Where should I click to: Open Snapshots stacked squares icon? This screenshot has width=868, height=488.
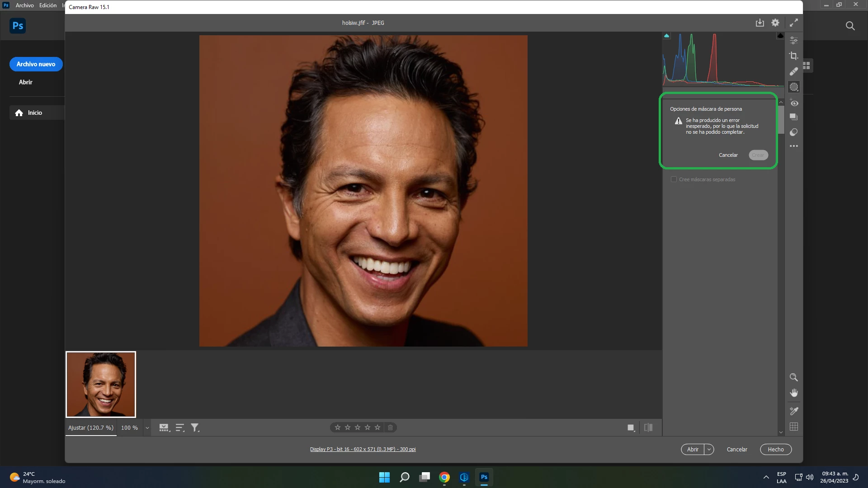pyautogui.click(x=793, y=117)
